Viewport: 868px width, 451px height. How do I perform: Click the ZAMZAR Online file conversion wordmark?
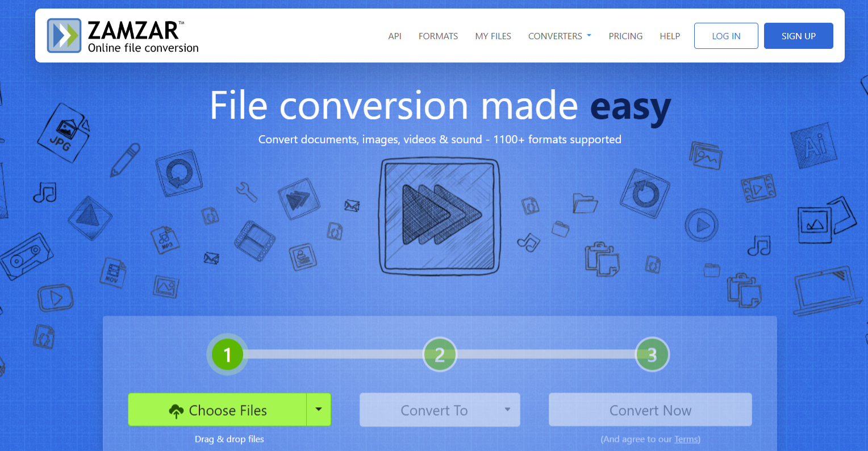click(143, 36)
